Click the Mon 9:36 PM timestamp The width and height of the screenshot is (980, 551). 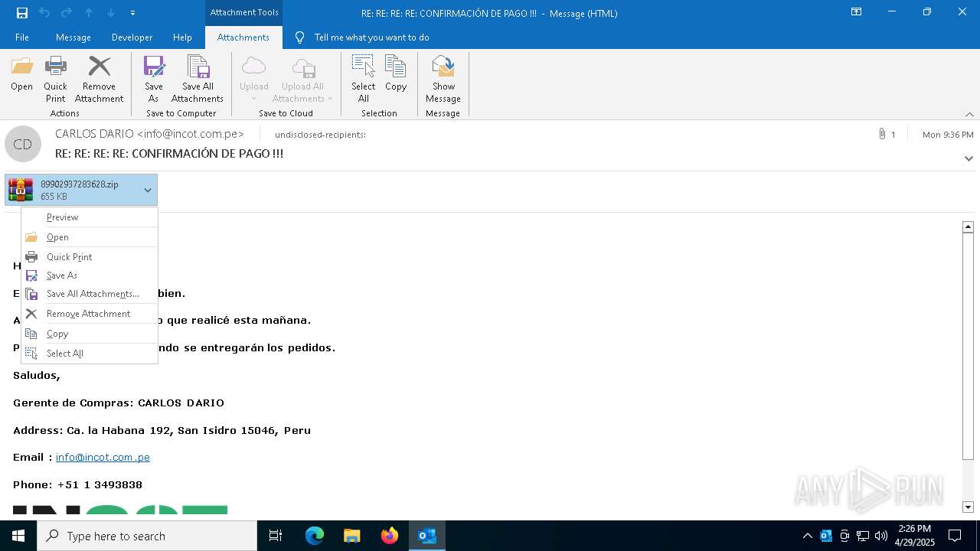[x=948, y=134]
